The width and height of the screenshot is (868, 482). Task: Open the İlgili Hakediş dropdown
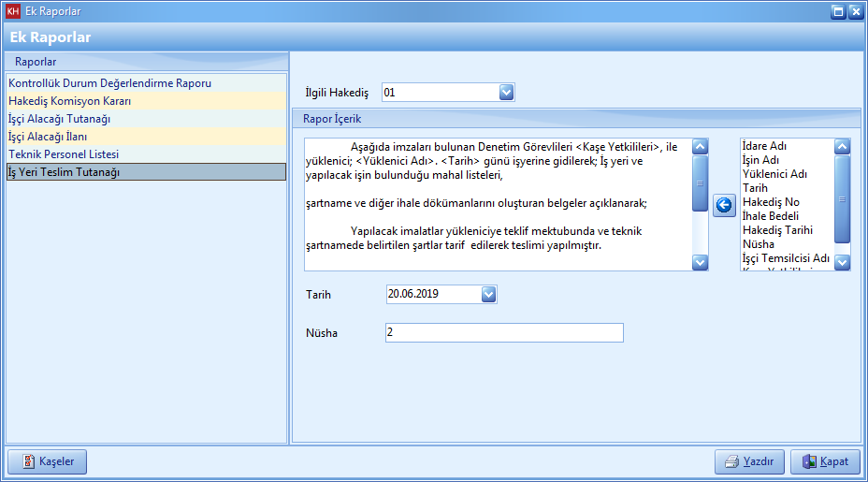[x=506, y=93]
